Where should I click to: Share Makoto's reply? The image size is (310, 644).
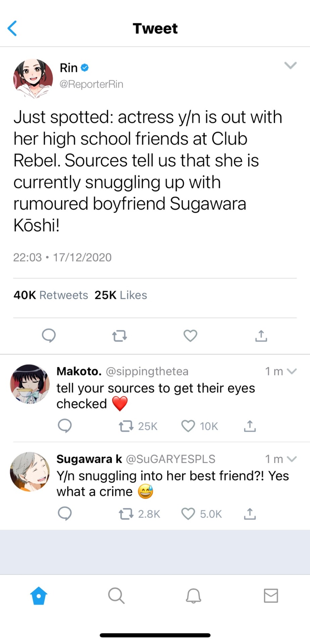coord(250,426)
